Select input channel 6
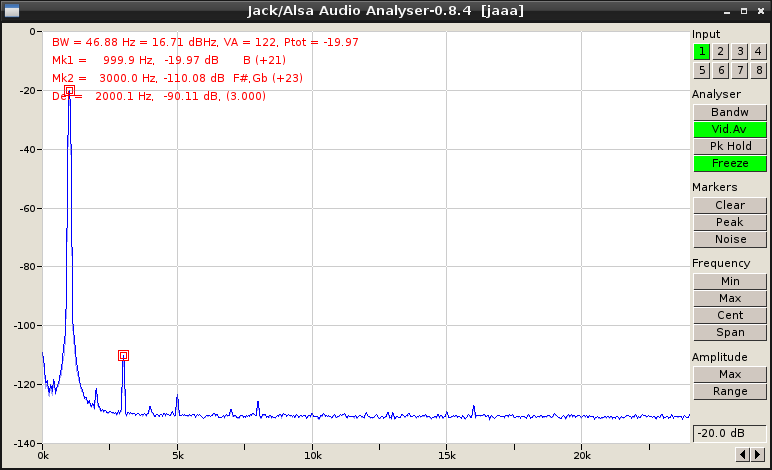772x470 pixels. click(x=720, y=70)
